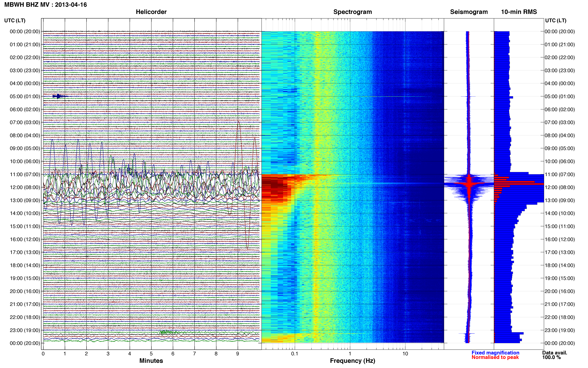The width and height of the screenshot is (588, 368).
Task: Click the blue 'Fixed magnification' legend text
Action: (x=495, y=353)
